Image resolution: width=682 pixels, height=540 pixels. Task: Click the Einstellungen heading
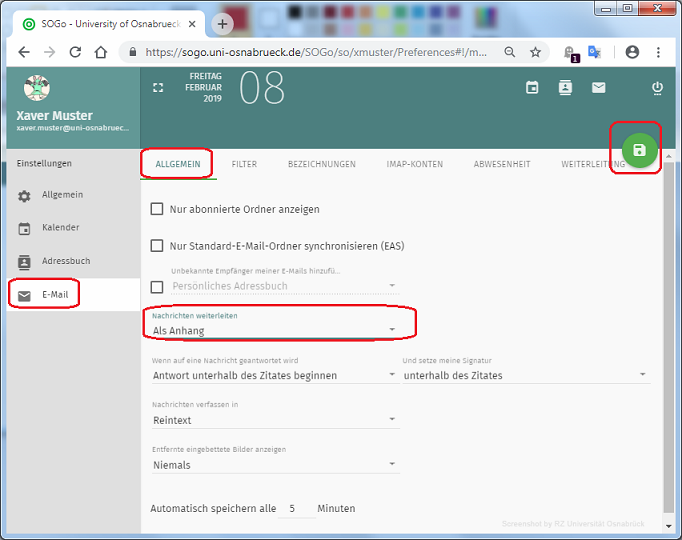[44, 163]
